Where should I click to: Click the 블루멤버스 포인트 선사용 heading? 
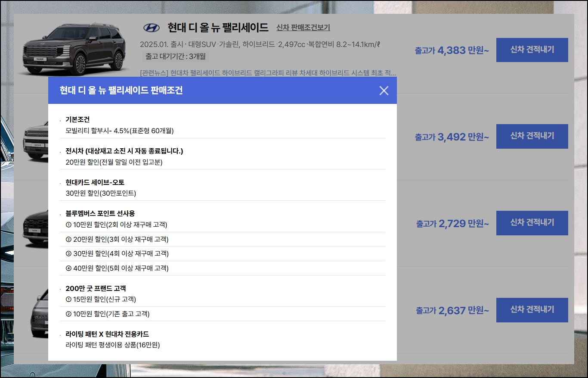pos(100,213)
